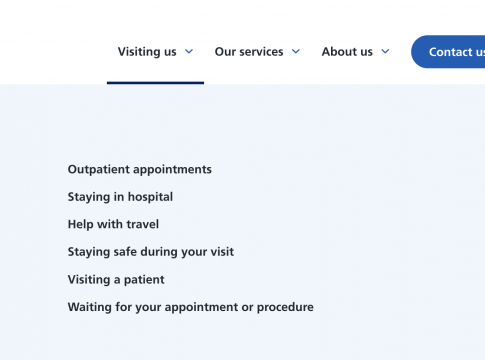Go to Staying in hospital page
The width and height of the screenshot is (485, 360).
pos(120,197)
